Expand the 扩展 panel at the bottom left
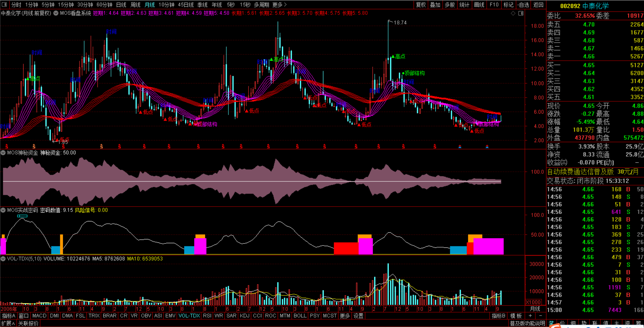 click(8, 324)
